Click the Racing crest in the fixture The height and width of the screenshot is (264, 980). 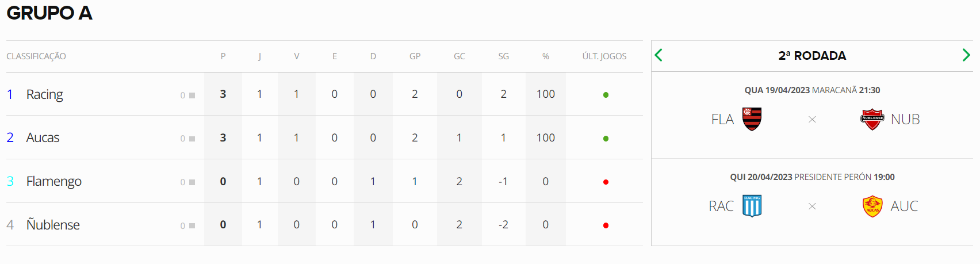[x=752, y=206]
